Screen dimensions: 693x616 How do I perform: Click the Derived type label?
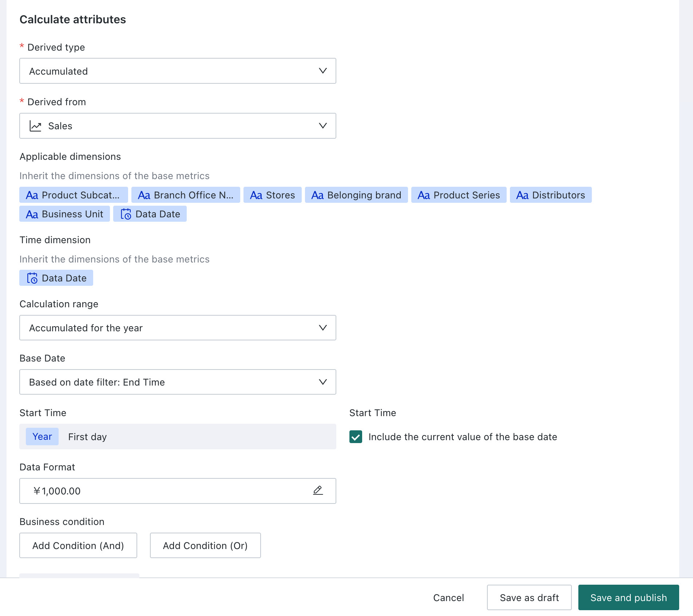click(x=56, y=47)
